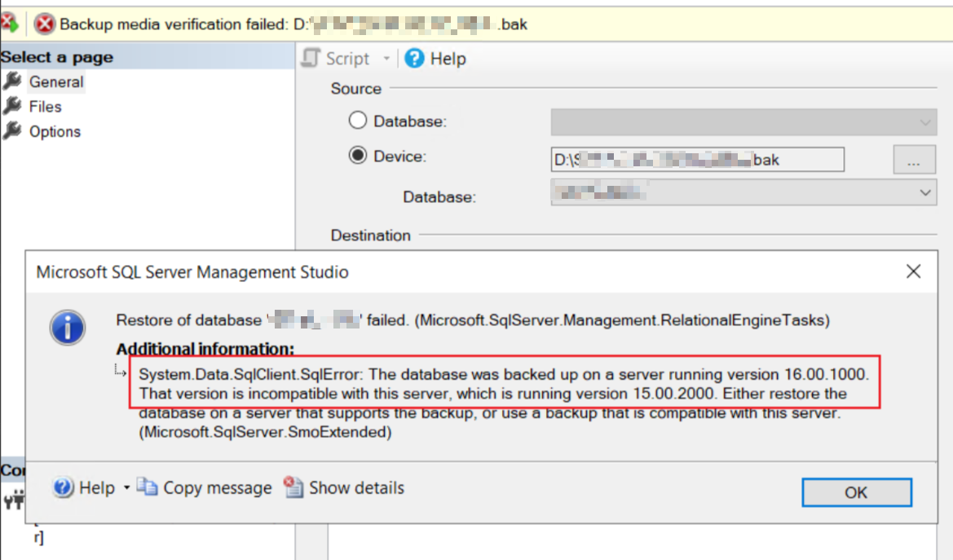Click the red error icon in banner
953x560 pixels.
click(x=44, y=24)
